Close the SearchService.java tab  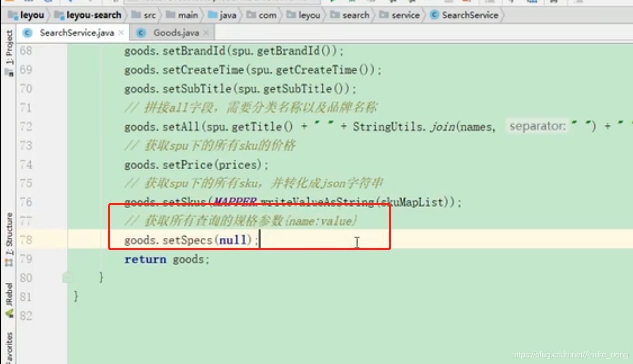pos(121,33)
